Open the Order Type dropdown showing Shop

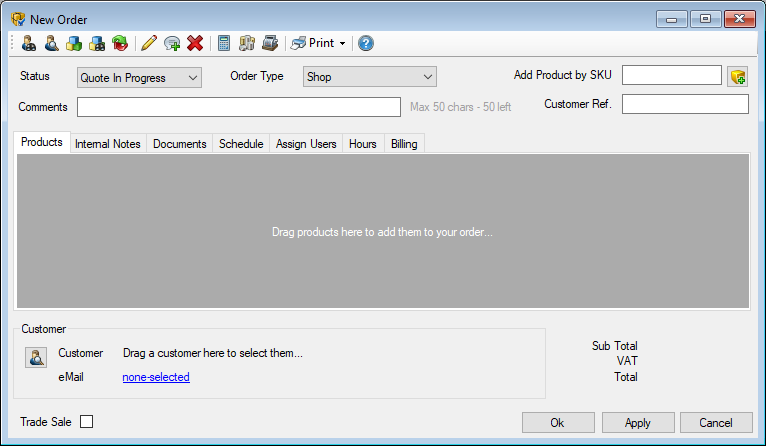click(370, 77)
